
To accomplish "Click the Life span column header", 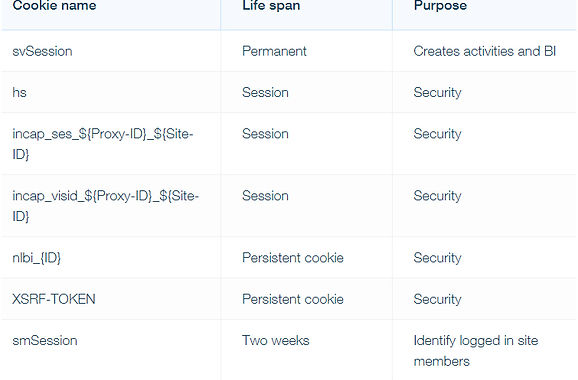I will (271, 6).
